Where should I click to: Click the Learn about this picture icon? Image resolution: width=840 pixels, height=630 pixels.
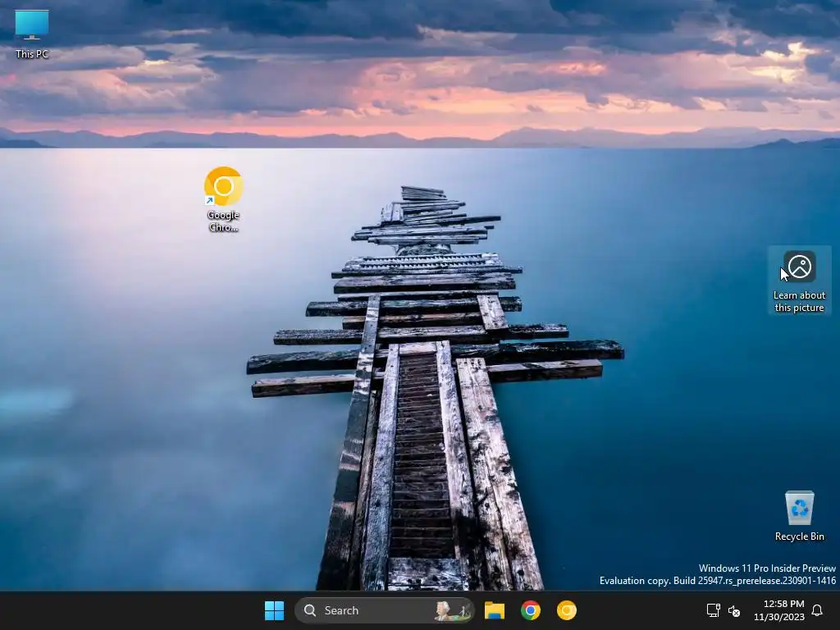799,281
